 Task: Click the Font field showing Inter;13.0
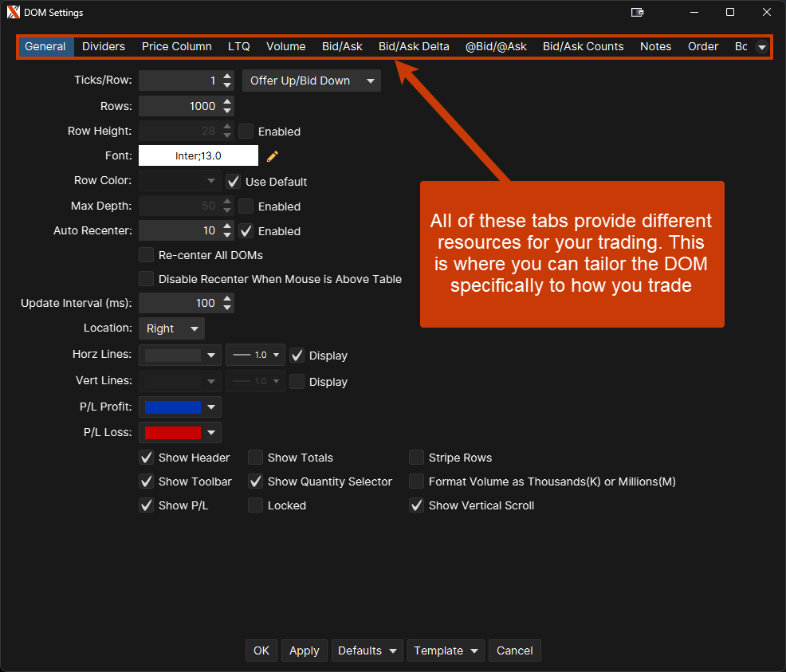click(198, 156)
